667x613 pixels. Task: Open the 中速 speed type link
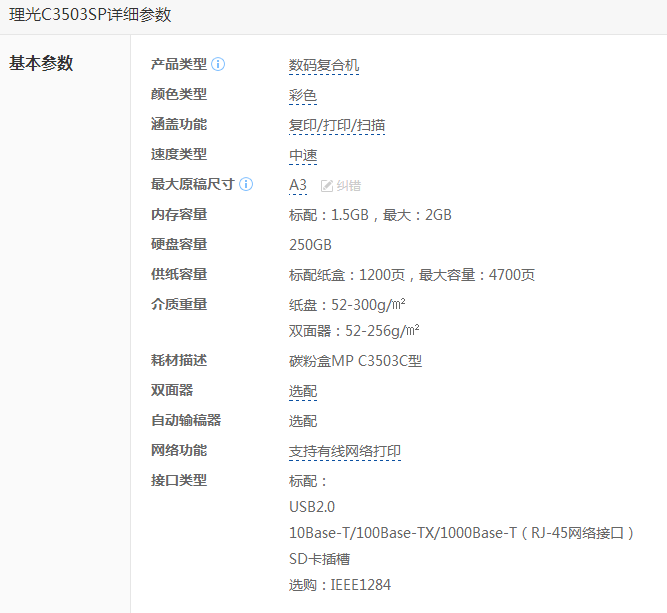[x=303, y=156]
